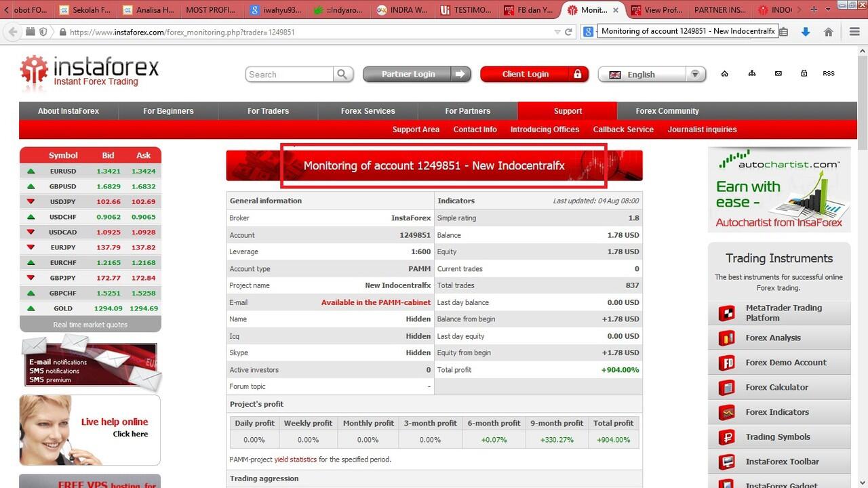Viewport: 868px width, 488px height.
Task: Open the For Partners menu
Action: [x=468, y=111]
